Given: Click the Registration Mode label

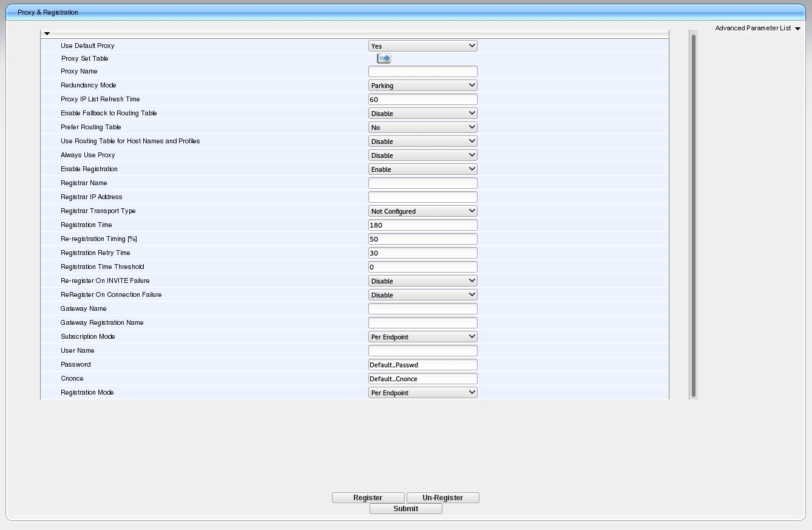Looking at the screenshot, I should pyautogui.click(x=87, y=392).
